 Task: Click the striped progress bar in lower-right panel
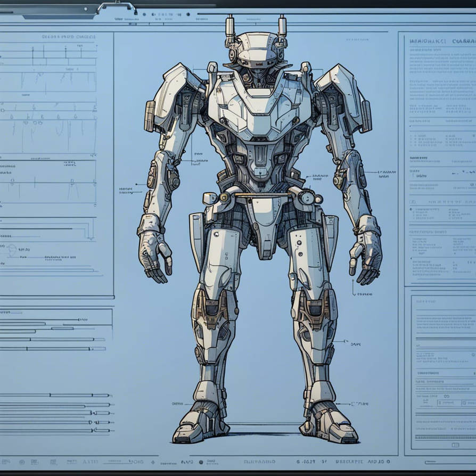445,438
